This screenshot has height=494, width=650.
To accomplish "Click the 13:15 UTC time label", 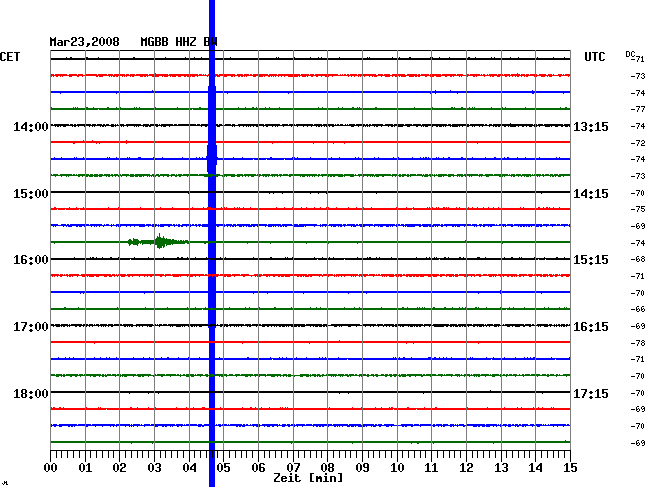I will point(591,126).
